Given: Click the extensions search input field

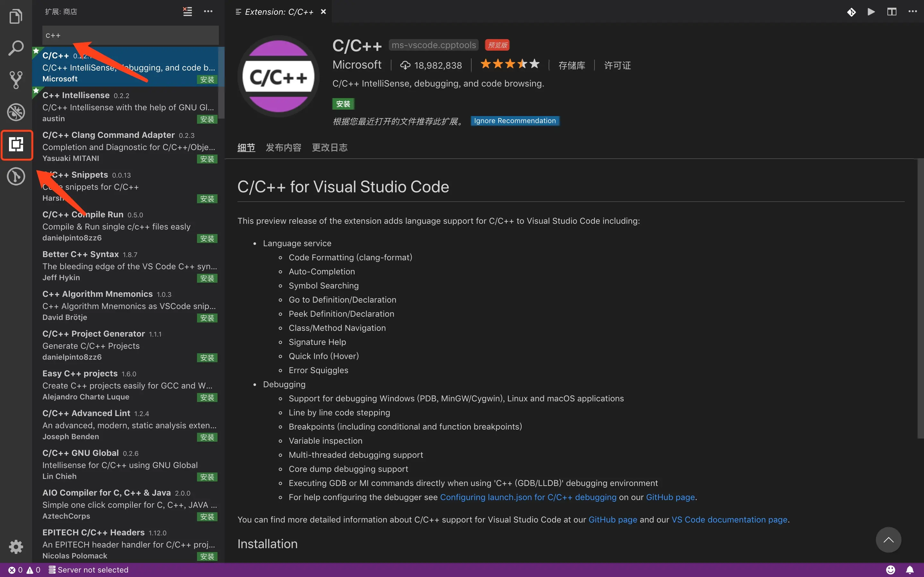Looking at the screenshot, I should (130, 35).
